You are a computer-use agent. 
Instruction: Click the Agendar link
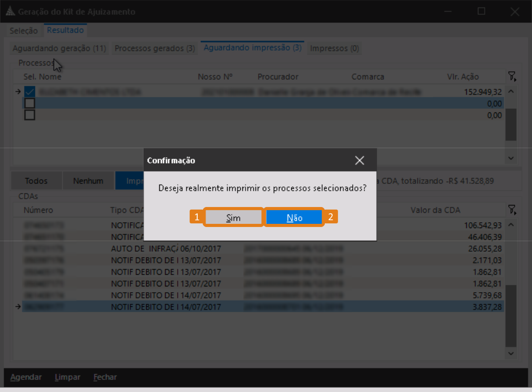coord(26,377)
